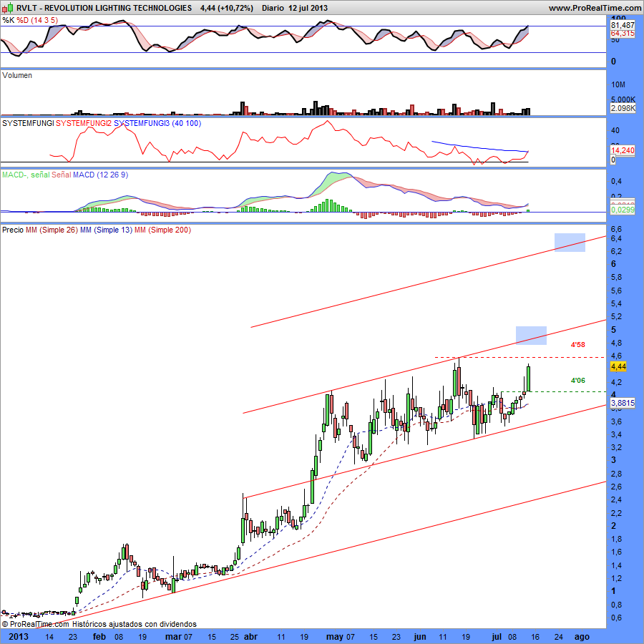
Task: Select the RVLT - REVOLUTION LIGHTING TECHNOLOGIES title
Action: [104, 8]
